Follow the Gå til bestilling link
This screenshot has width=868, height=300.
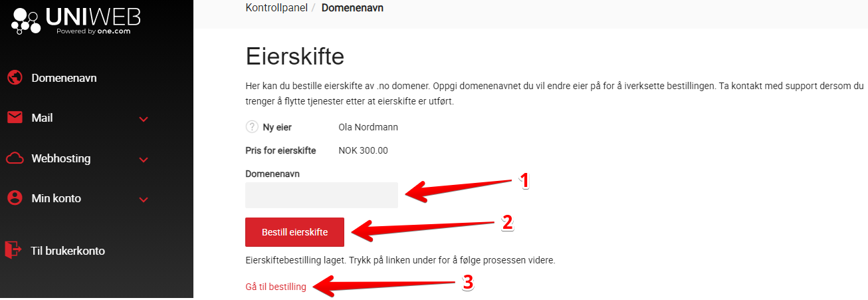[276, 287]
